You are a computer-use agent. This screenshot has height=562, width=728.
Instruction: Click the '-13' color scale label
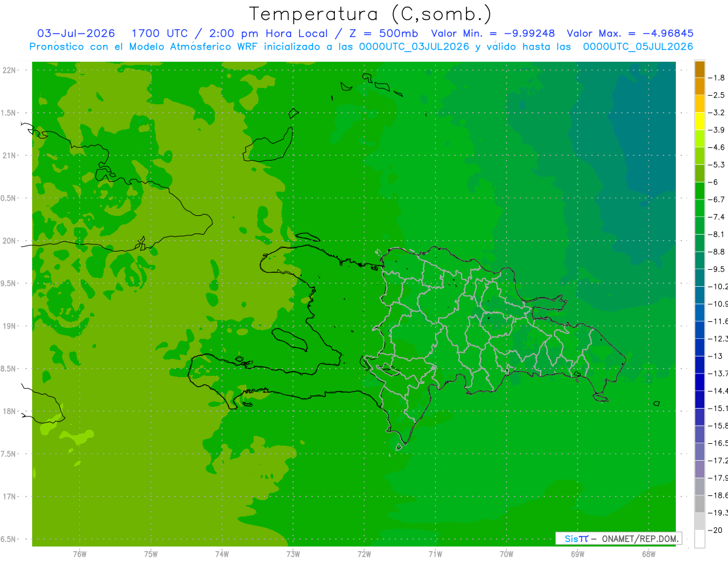pyautogui.click(x=715, y=356)
